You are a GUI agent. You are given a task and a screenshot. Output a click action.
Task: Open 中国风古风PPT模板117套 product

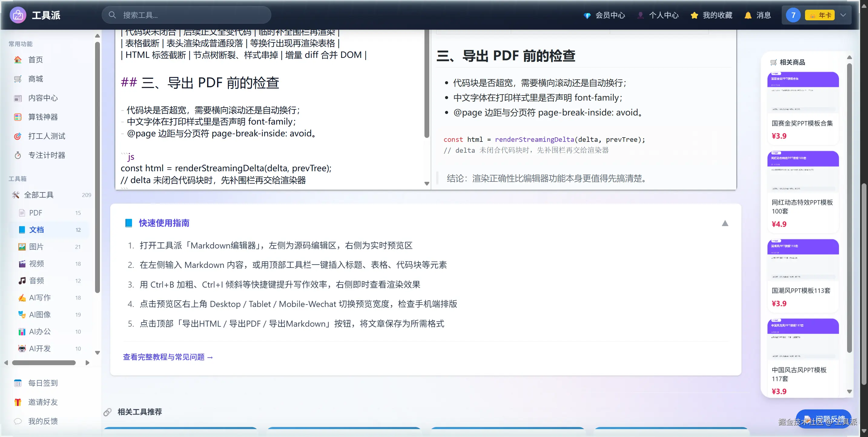(803, 358)
